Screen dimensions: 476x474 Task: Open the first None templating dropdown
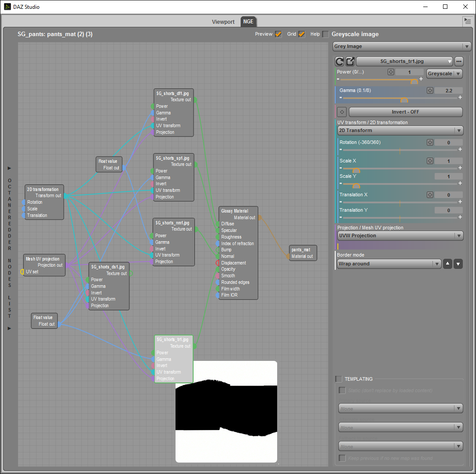coord(401,409)
